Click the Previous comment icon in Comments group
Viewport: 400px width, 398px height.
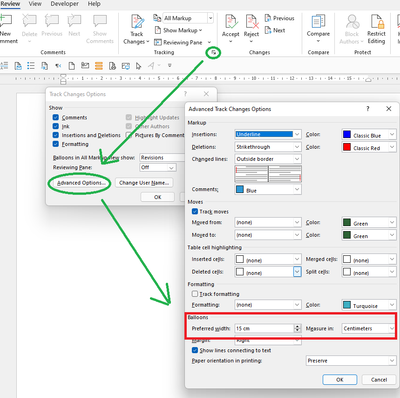click(x=52, y=21)
